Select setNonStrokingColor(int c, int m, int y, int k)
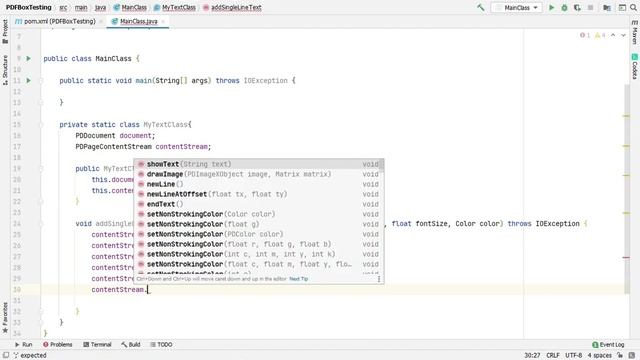Viewport: 640px width, 360px height. (256, 254)
